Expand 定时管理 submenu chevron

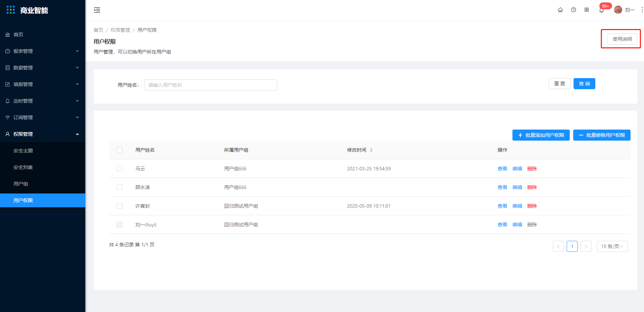tap(77, 101)
